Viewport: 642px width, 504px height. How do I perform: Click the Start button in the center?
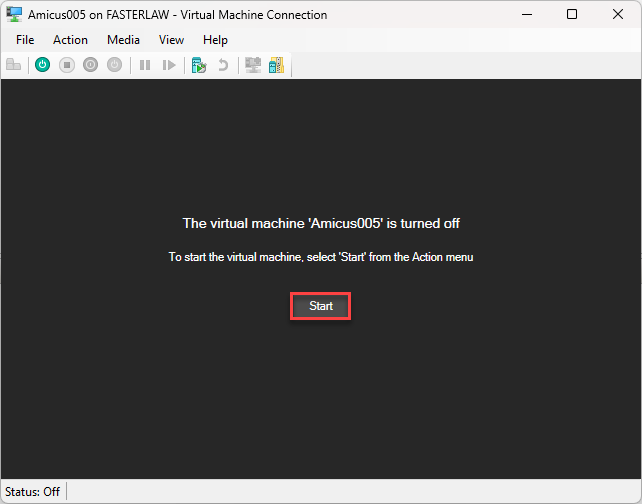(x=321, y=306)
